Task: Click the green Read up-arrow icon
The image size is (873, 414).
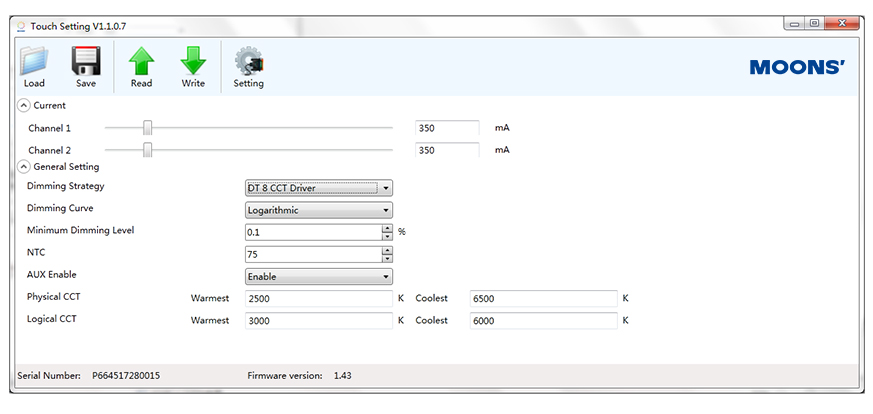Action: click(x=141, y=62)
